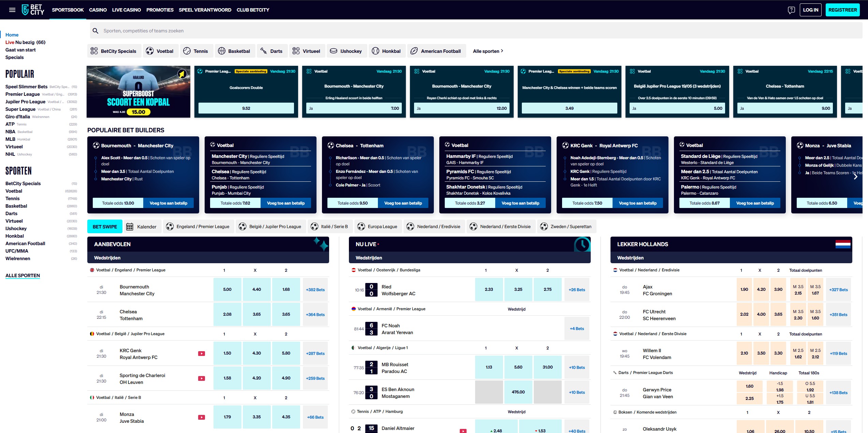This screenshot has width=868, height=433.
Task: Open the Club BetCity tab
Action: click(x=253, y=10)
